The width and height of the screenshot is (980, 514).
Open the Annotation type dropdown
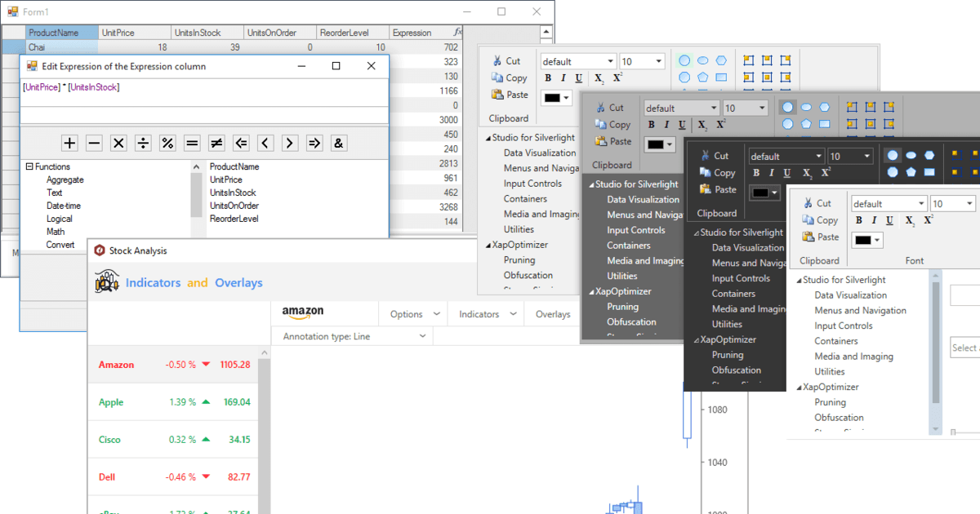422,336
